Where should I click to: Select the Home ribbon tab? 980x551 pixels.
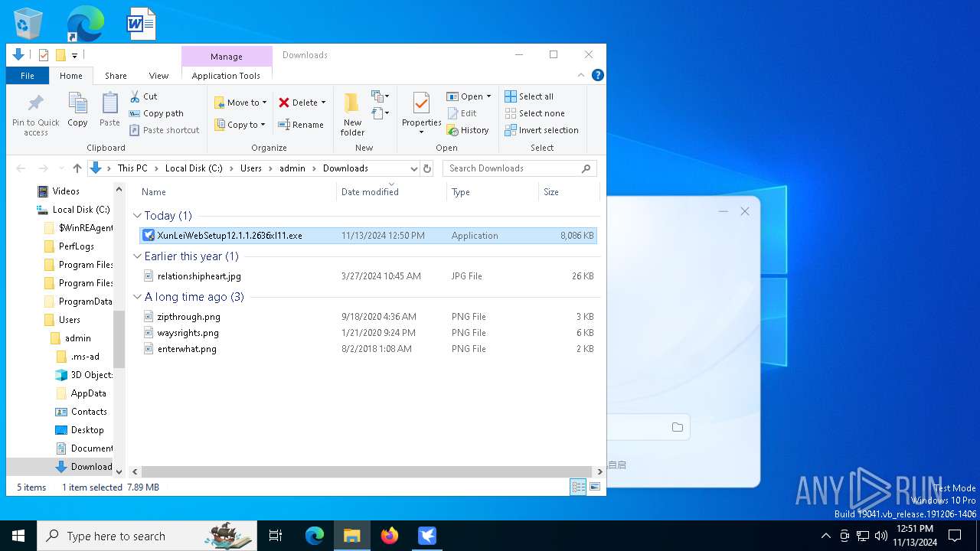pos(71,76)
